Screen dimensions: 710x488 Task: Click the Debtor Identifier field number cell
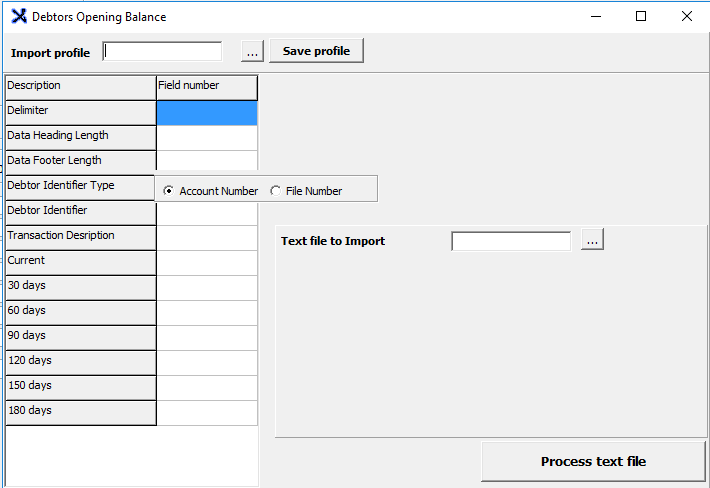point(207,213)
